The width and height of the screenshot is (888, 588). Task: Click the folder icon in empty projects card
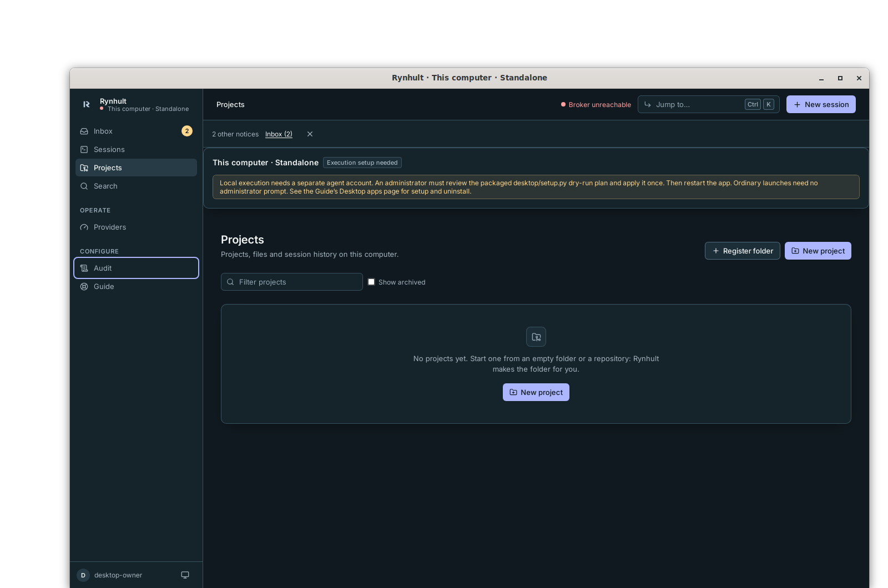coord(536,337)
